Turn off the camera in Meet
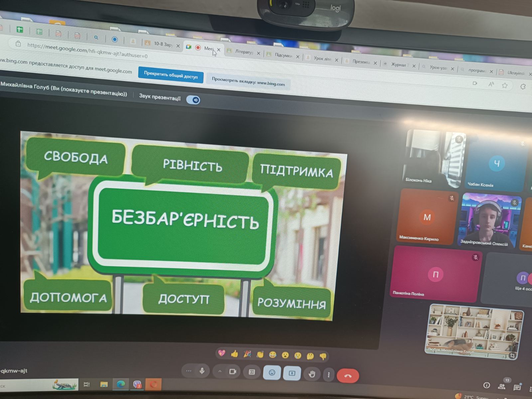The height and width of the screenshot is (399, 532). (233, 372)
